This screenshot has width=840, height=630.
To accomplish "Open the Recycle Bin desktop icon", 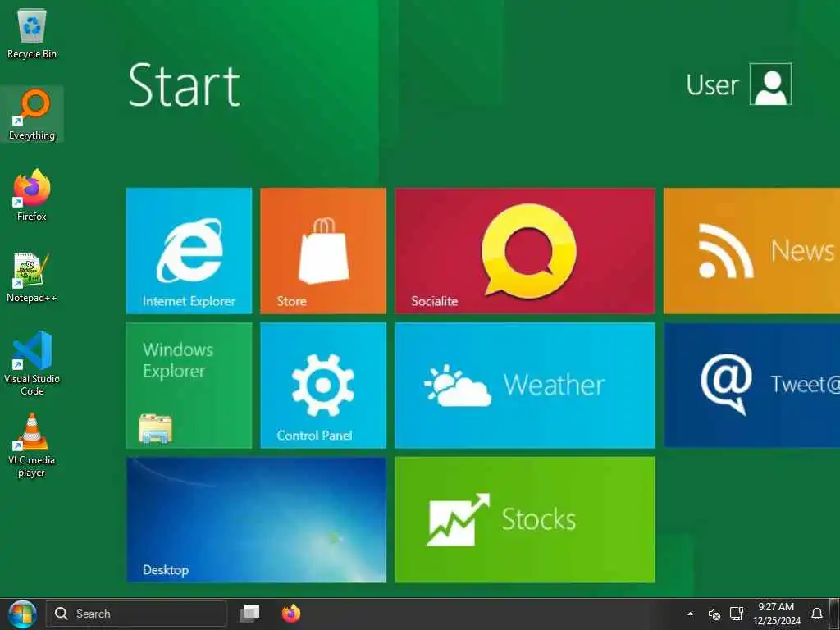I will coord(32,33).
